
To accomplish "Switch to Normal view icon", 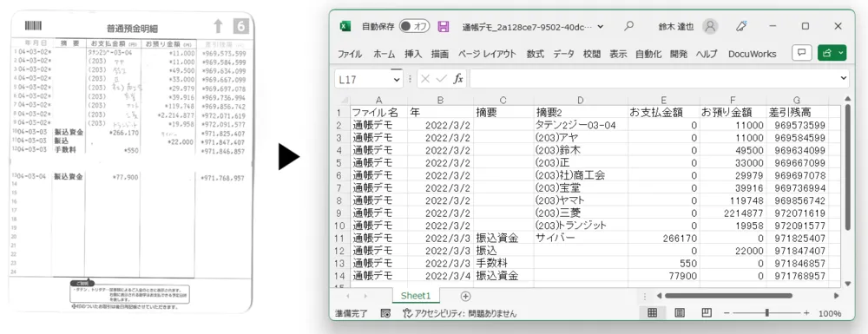I will pos(652,313).
